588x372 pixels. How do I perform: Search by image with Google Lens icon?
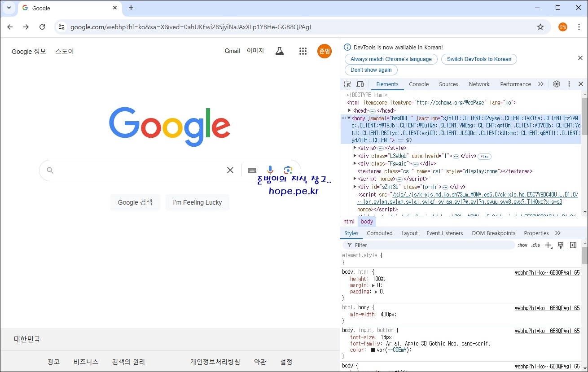[x=288, y=170]
